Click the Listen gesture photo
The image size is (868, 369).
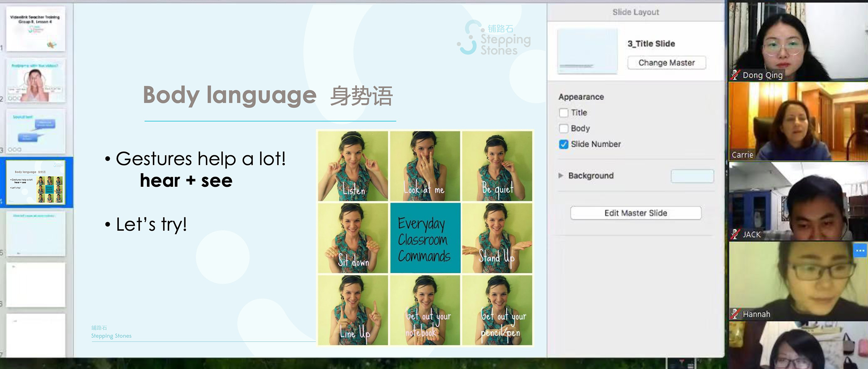pos(353,166)
